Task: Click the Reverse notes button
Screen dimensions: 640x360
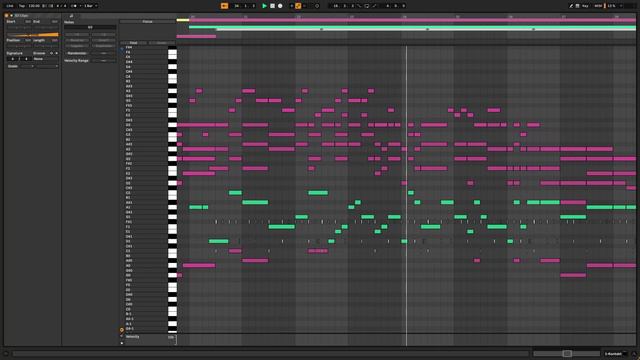Action: tap(77, 40)
